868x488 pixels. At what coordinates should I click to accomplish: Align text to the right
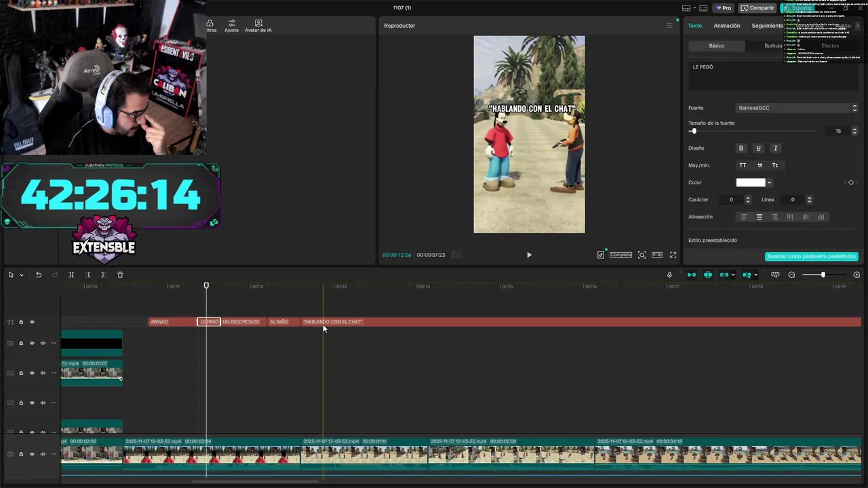click(775, 217)
